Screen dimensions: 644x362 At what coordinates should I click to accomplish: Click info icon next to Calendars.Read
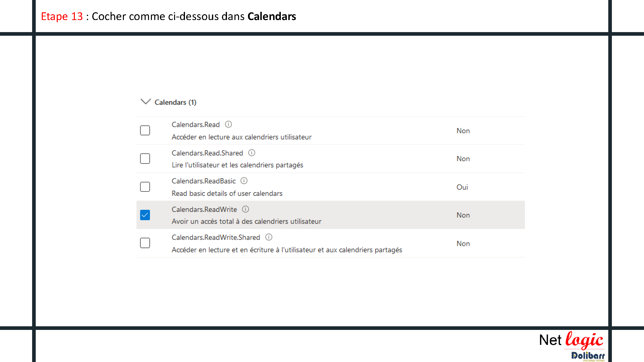click(x=228, y=124)
